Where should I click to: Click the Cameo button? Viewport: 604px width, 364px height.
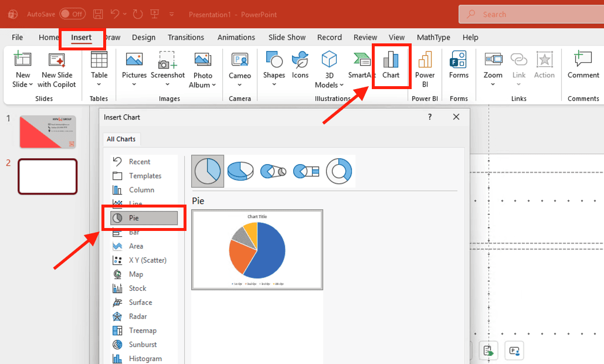(240, 70)
